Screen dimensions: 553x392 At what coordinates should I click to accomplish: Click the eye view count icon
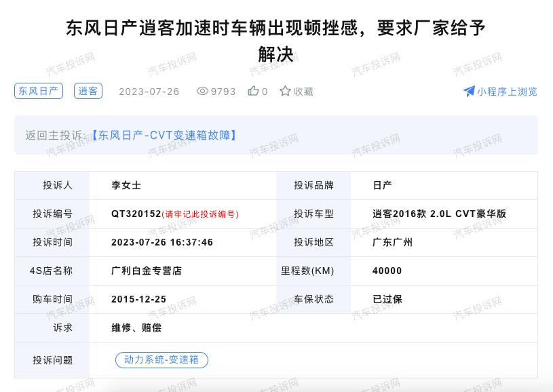[x=202, y=92]
